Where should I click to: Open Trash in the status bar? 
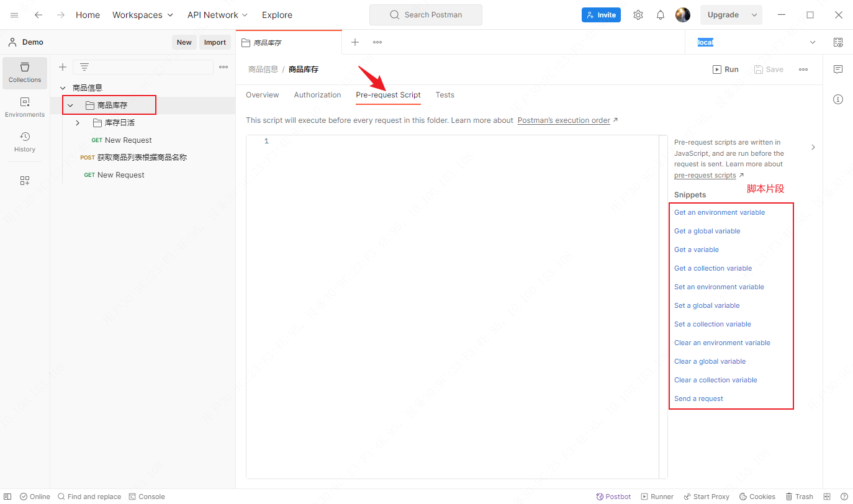799,497
